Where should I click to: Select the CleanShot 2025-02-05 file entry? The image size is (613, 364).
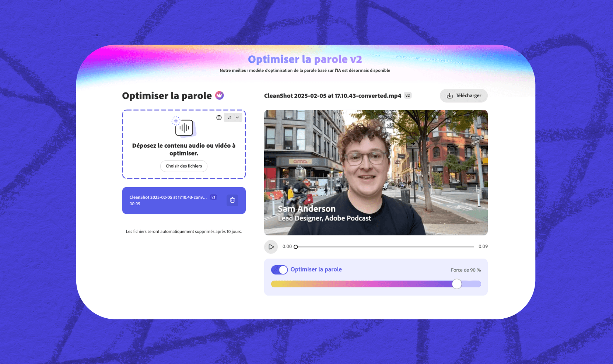coord(184,200)
